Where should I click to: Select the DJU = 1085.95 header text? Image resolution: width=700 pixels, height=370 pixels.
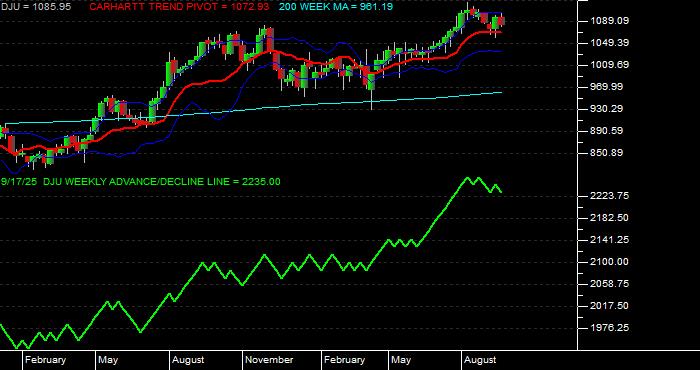(35, 7)
